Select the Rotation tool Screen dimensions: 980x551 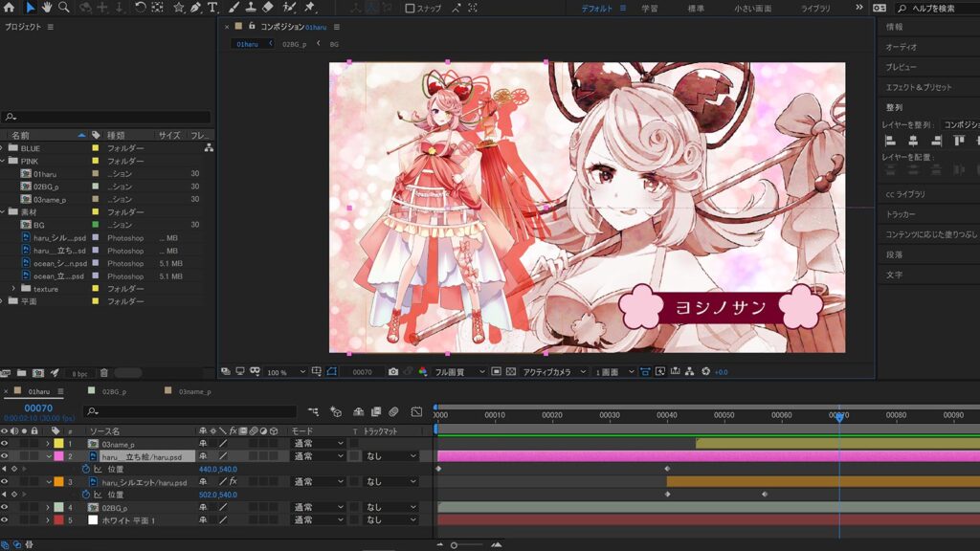point(140,8)
